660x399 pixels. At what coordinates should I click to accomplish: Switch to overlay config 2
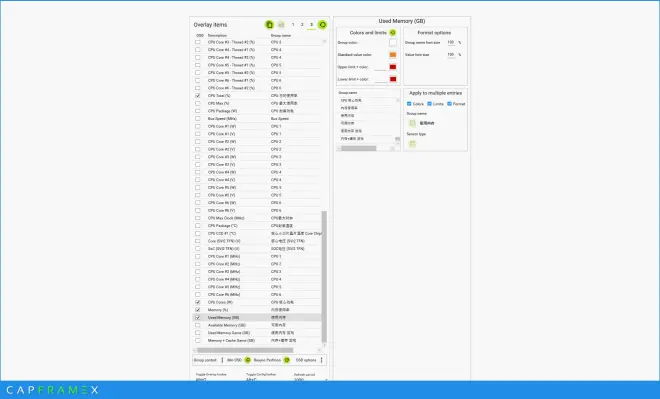pyautogui.click(x=302, y=25)
